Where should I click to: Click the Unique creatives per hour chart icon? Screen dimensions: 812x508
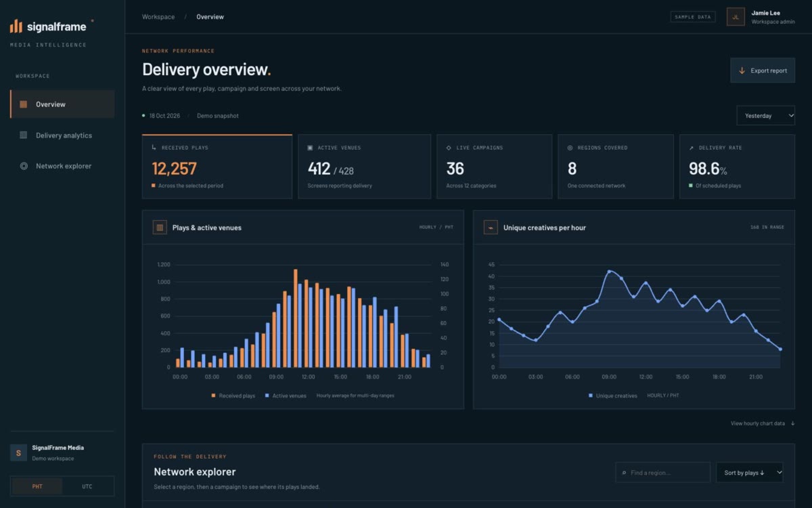[491, 228]
